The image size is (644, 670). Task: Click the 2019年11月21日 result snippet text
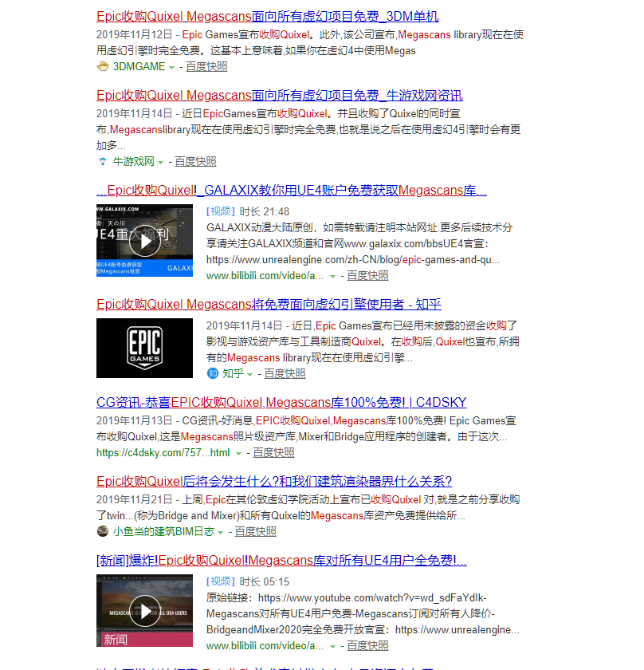308,508
